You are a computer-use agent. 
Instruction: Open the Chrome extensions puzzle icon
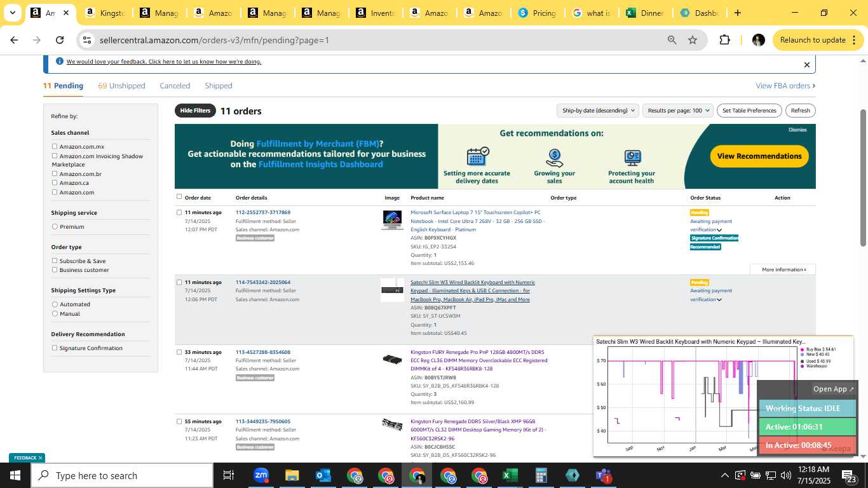click(724, 40)
